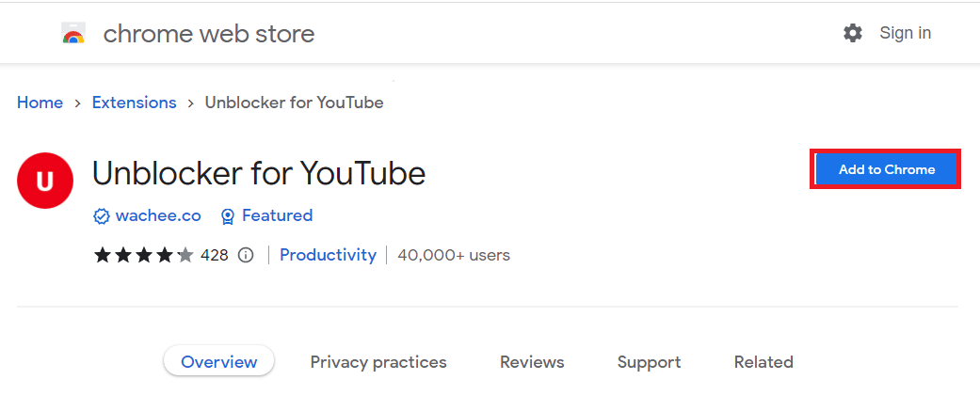Open the Related tab

[x=763, y=361]
